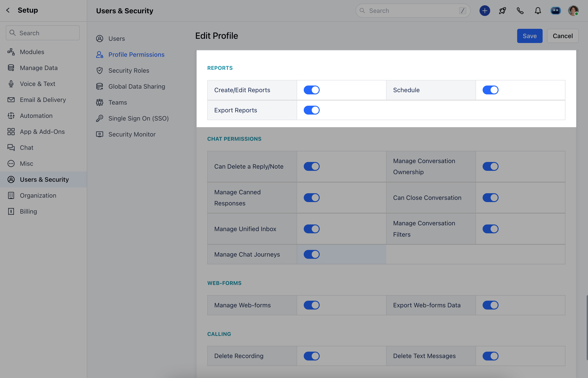Click the Misc ellipsis icon
The height and width of the screenshot is (378, 588).
coord(11,164)
